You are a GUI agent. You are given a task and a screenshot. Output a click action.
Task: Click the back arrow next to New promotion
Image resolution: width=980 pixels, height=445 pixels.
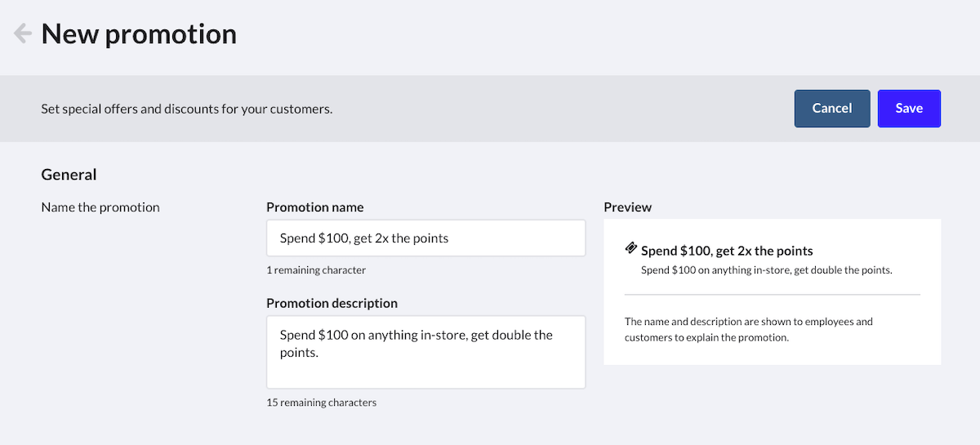(23, 33)
